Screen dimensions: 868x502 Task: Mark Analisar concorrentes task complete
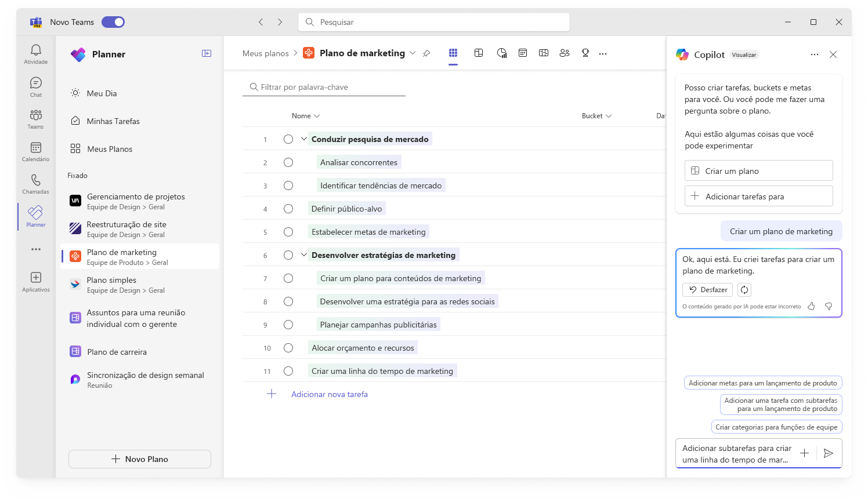click(x=288, y=162)
